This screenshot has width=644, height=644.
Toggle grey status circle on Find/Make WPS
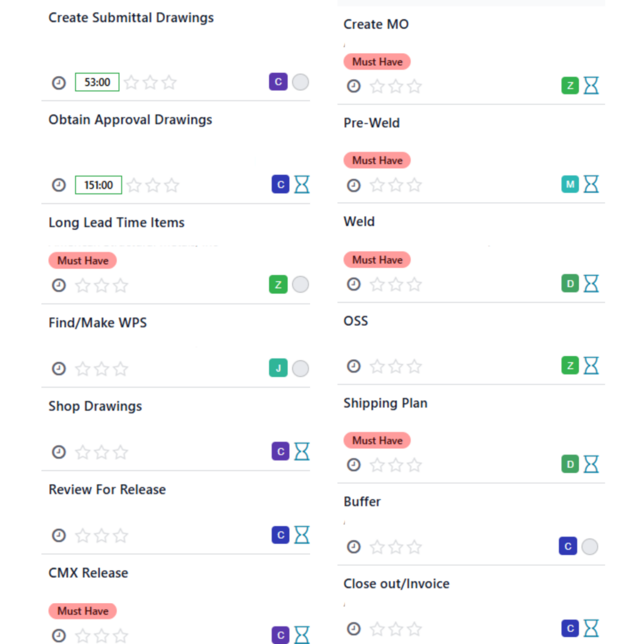pos(301,369)
